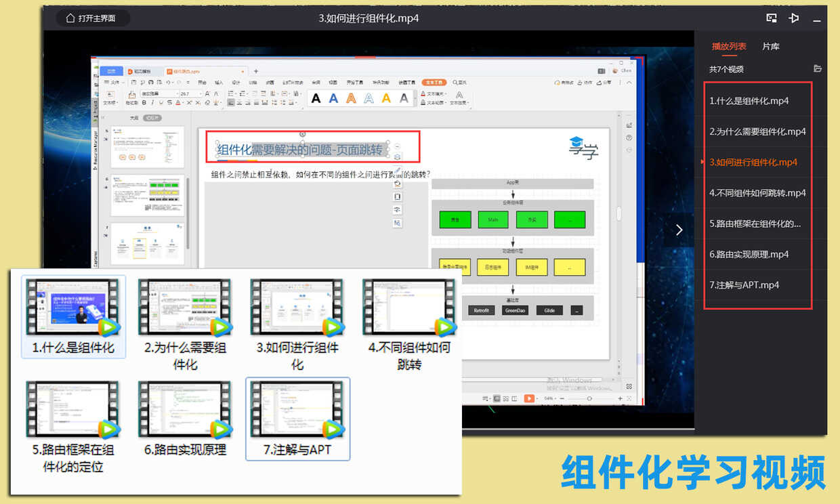Play 4.不同组件如何跳转.mp4 from playlist
Screen dimensions: 840x504
pos(757,193)
